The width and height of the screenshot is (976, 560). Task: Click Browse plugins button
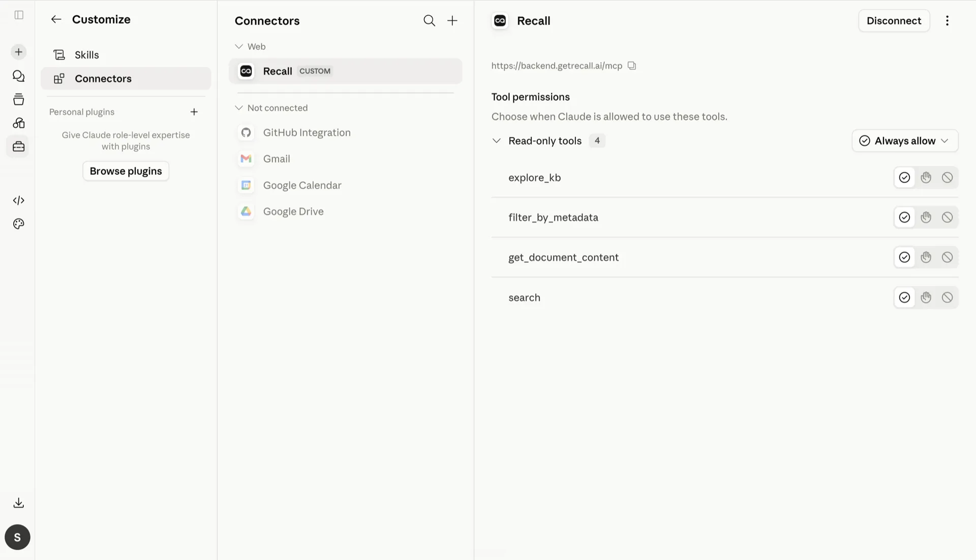pos(126,171)
